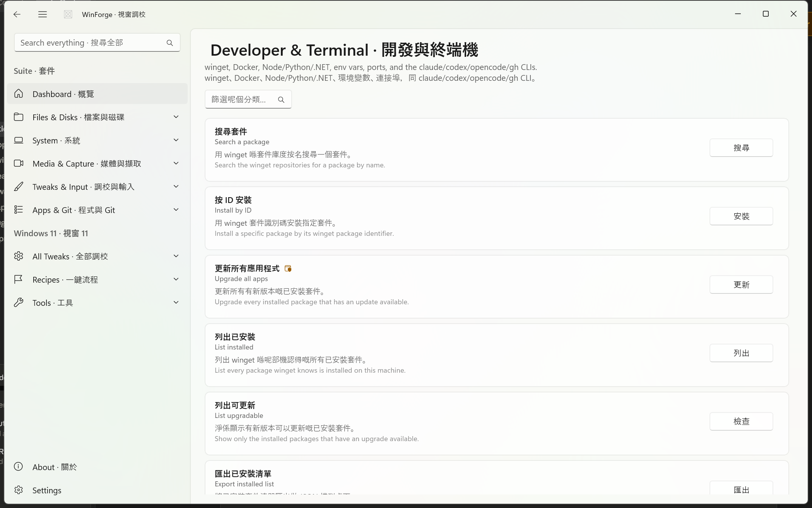Viewport: 812px width, 508px height.
Task: Expand Apps & Git chevron
Action: 176,210
